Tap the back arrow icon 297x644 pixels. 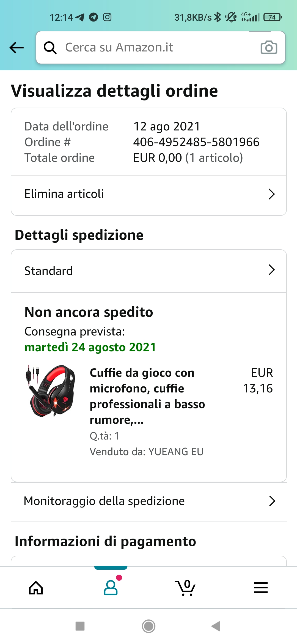tap(16, 48)
